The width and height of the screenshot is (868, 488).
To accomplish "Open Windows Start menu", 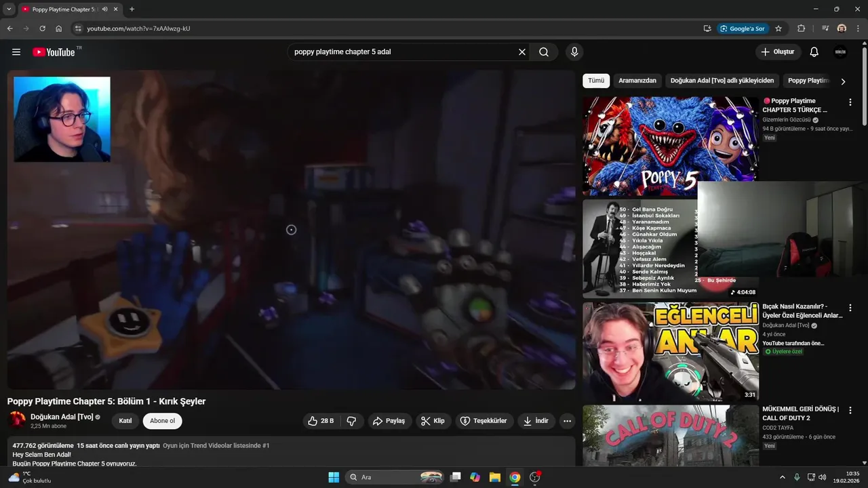I will point(334,477).
